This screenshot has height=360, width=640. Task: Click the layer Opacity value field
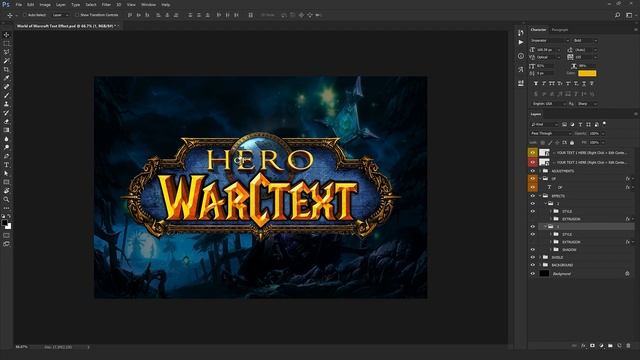pyautogui.click(x=595, y=133)
